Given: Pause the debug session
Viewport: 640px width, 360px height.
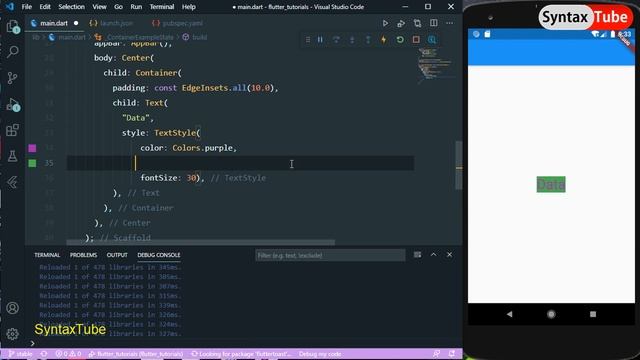Looking at the screenshot, I should coord(320,40).
